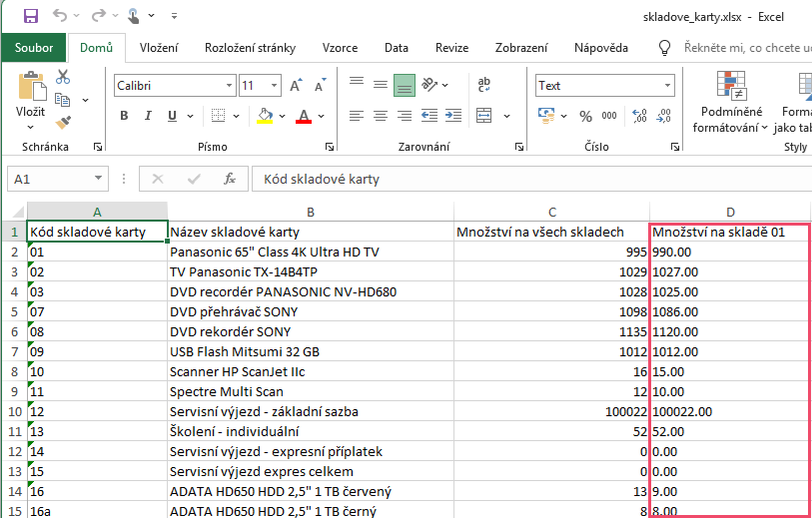Image resolution: width=812 pixels, height=518 pixels.
Task: Decrease indent
Action: [428, 116]
